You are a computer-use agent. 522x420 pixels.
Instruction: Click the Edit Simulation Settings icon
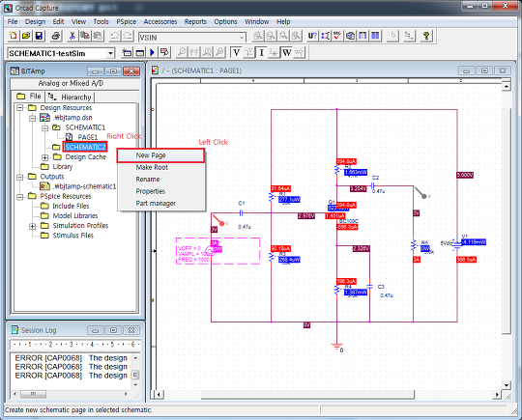(x=140, y=52)
